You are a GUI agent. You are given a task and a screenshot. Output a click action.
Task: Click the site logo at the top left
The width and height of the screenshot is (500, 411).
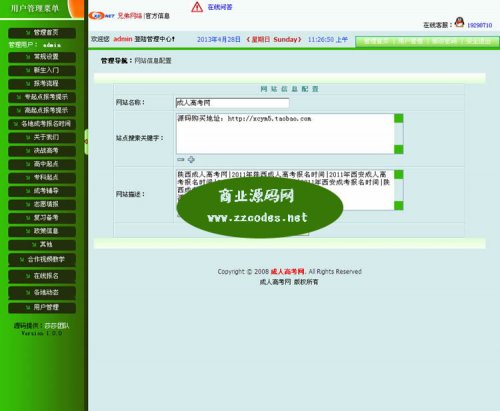tap(102, 16)
